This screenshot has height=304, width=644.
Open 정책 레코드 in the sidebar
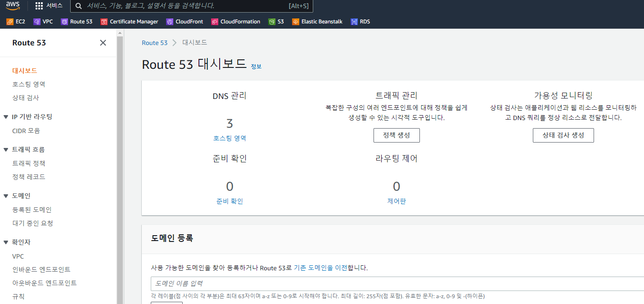coord(29,177)
